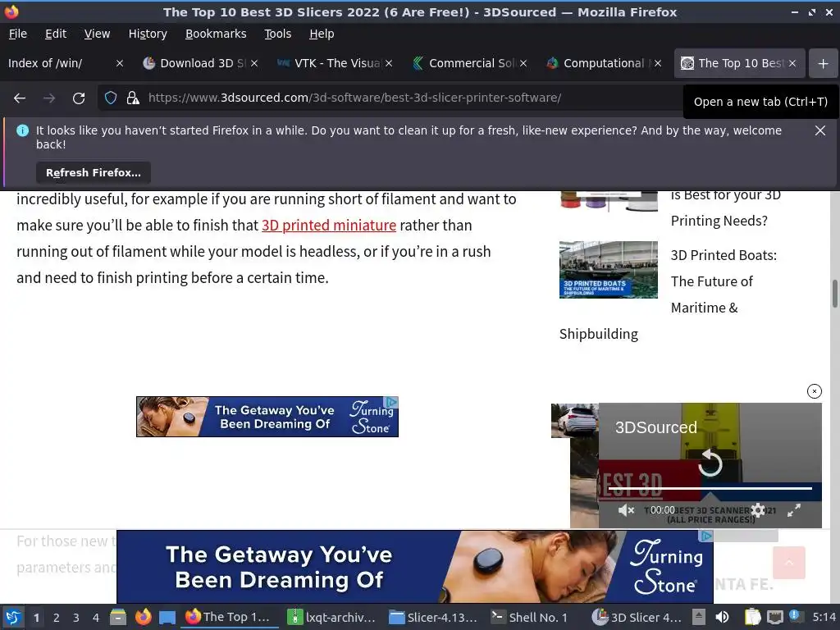Close 'The Top 10 Best' tab
Image resolution: width=840 pixels, height=630 pixels.
[x=792, y=63]
